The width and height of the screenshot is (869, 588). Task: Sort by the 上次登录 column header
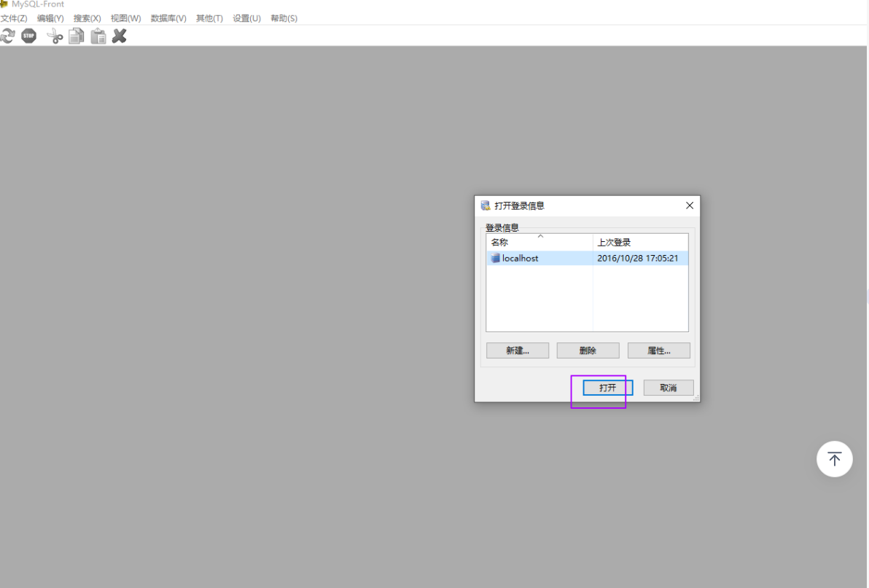640,243
